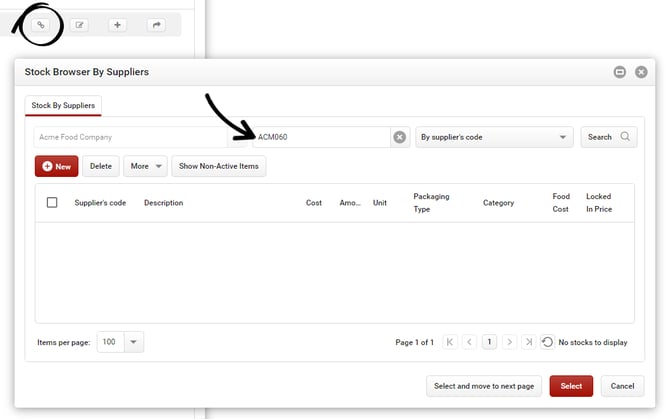Open the Acme Food Company supplier selector
Image resolution: width=666 pixels, height=419 pixels.
click(x=140, y=137)
